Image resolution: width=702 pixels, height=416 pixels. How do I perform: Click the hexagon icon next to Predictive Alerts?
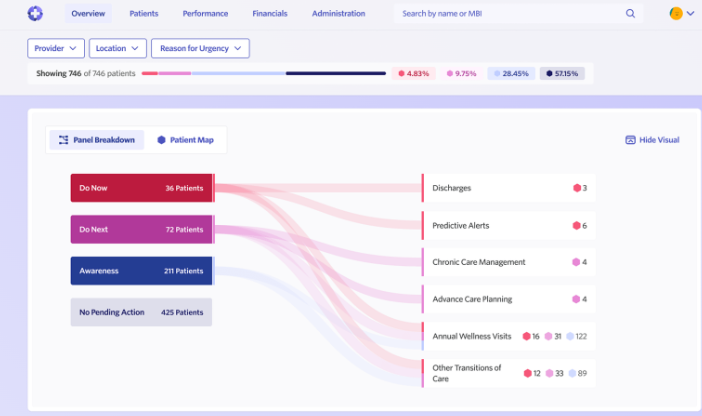coord(576,226)
